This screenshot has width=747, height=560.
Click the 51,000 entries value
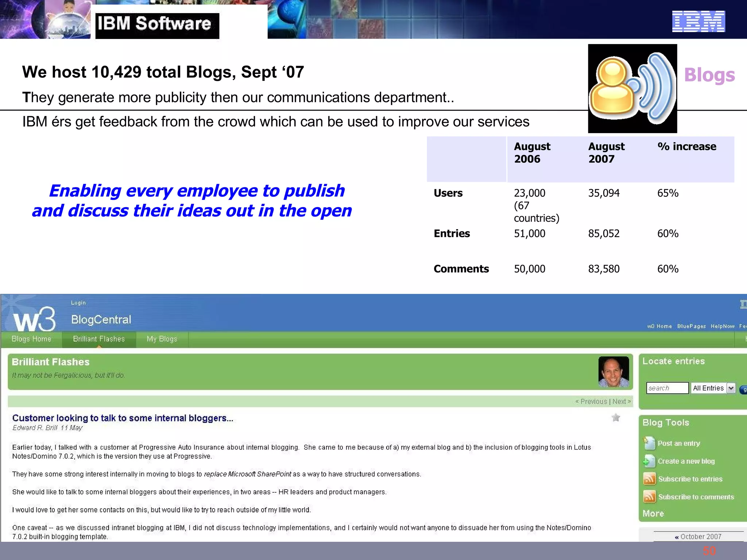click(x=530, y=233)
